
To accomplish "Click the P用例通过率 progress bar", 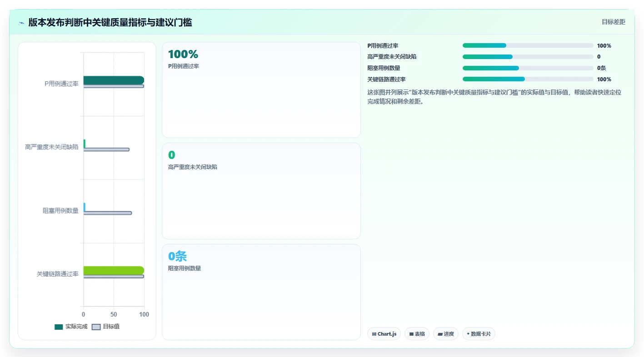I will coord(528,45).
